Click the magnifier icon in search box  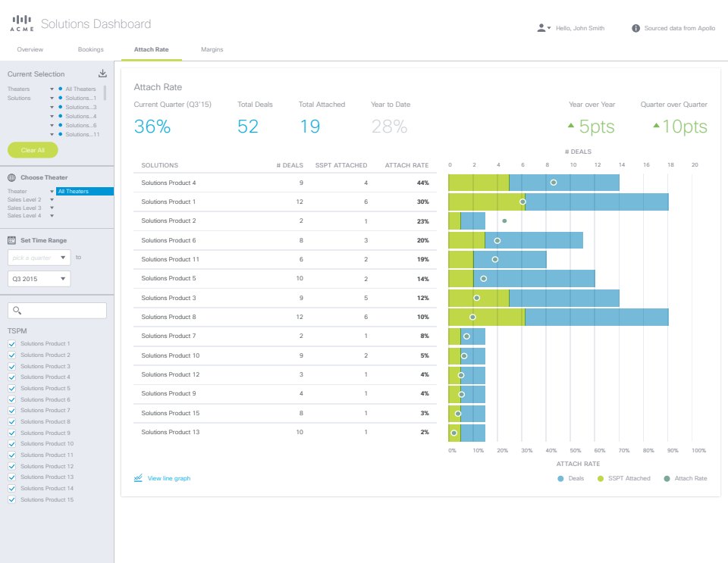click(17, 311)
